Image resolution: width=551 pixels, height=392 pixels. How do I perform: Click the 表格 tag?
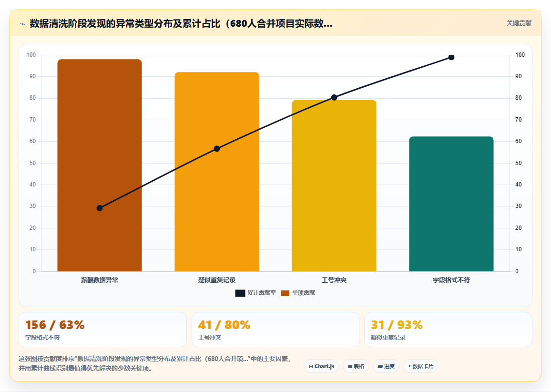tap(356, 366)
